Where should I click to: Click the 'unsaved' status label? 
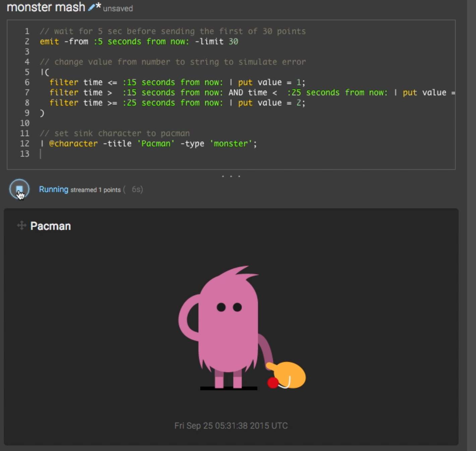coord(118,8)
